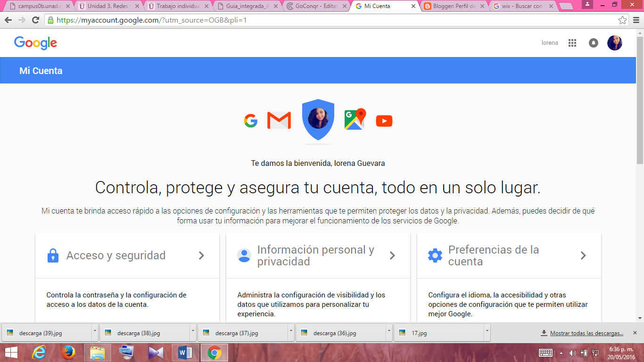Click the Google logo in the header
This screenshot has width=644, height=362.
(x=36, y=43)
